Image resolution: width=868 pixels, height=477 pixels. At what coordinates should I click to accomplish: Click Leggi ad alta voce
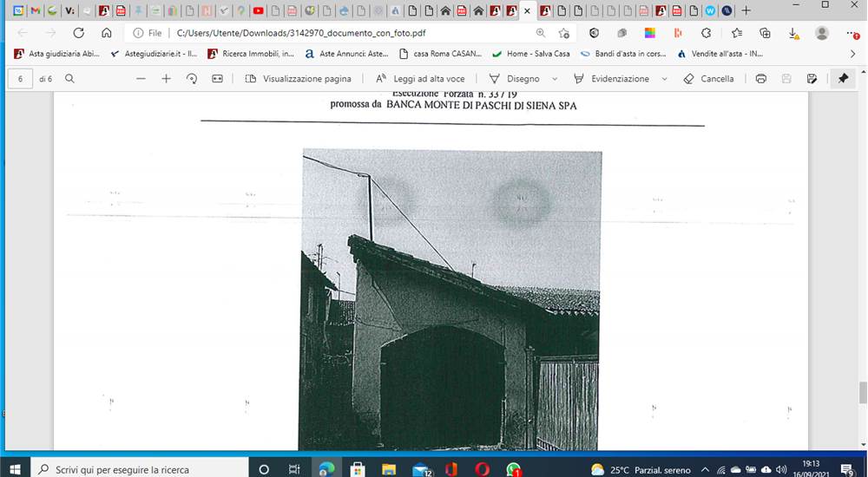point(420,79)
